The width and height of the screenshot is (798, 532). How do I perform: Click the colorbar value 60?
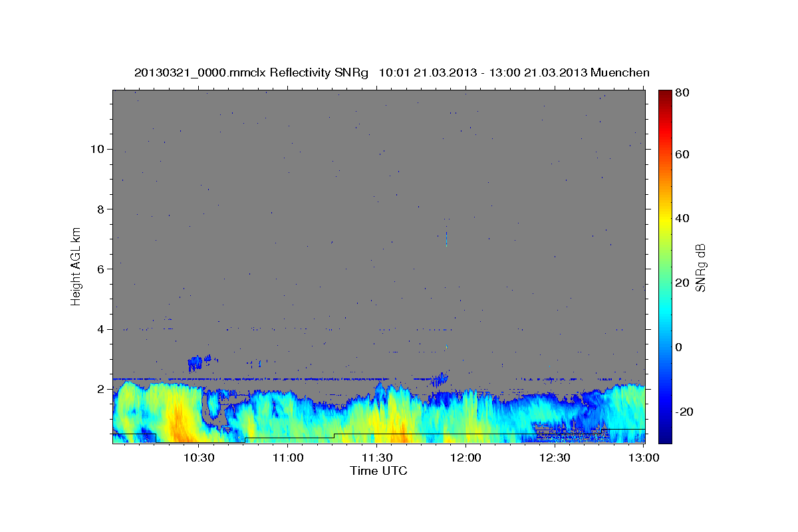click(x=682, y=154)
